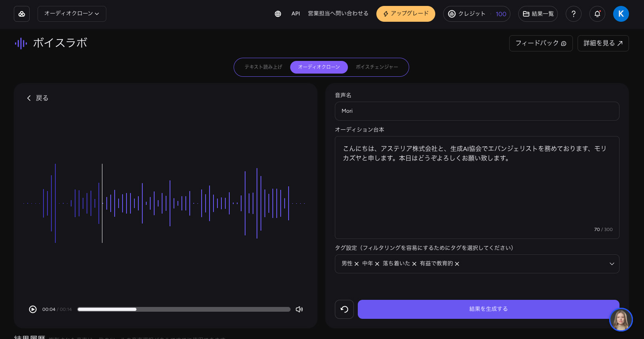This screenshot has height=339, width=644.
Task: Click the help question mark icon
Action: point(574,14)
